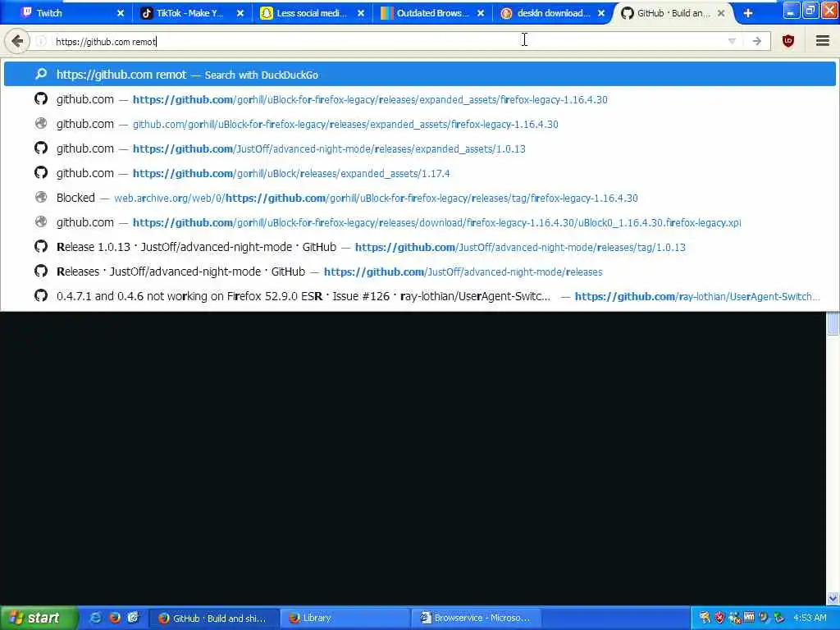Close the GitHub tab

[721, 13]
